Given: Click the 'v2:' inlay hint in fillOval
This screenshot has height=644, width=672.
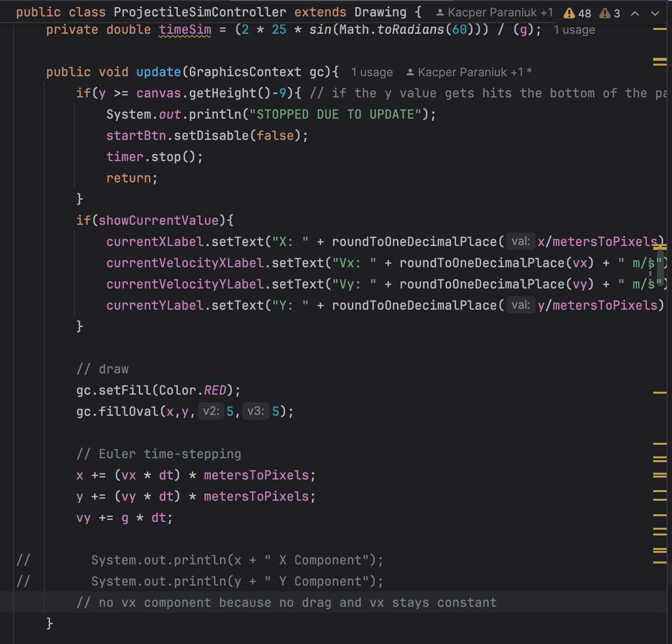Looking at the screenshot, I should 211,411.
